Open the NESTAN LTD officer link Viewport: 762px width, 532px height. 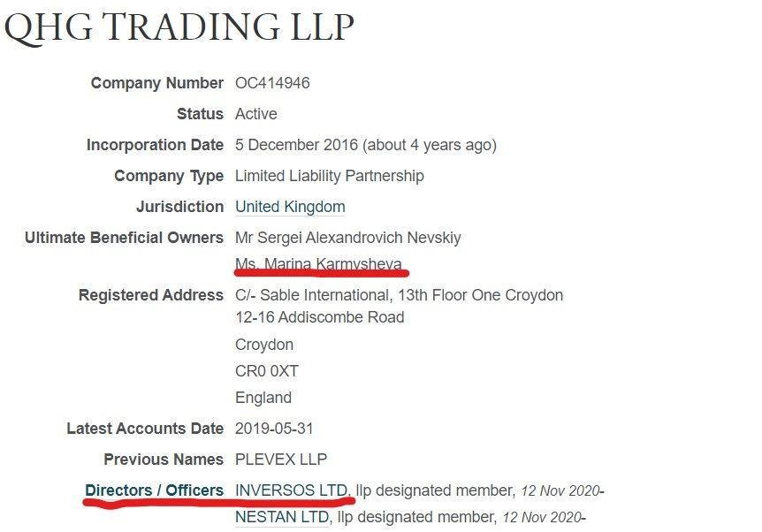pyautogui.click(x=282, y=517)
